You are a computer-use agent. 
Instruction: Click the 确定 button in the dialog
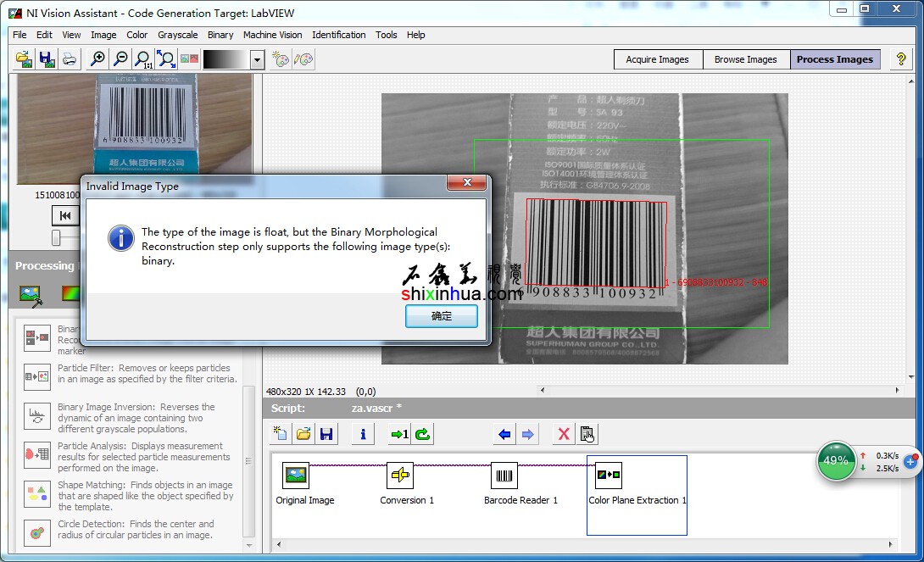[x=442, y=316]
